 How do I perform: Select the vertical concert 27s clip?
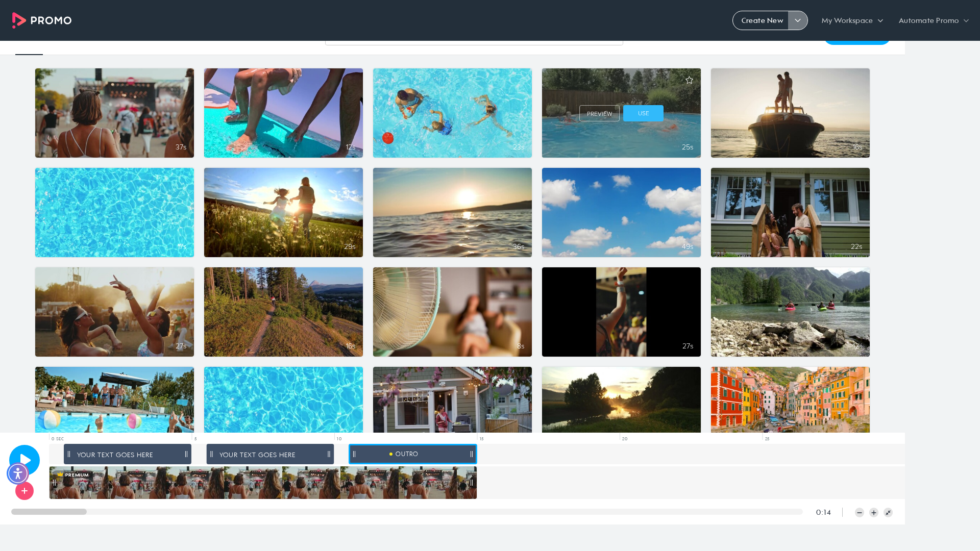[x=621, y=312]
